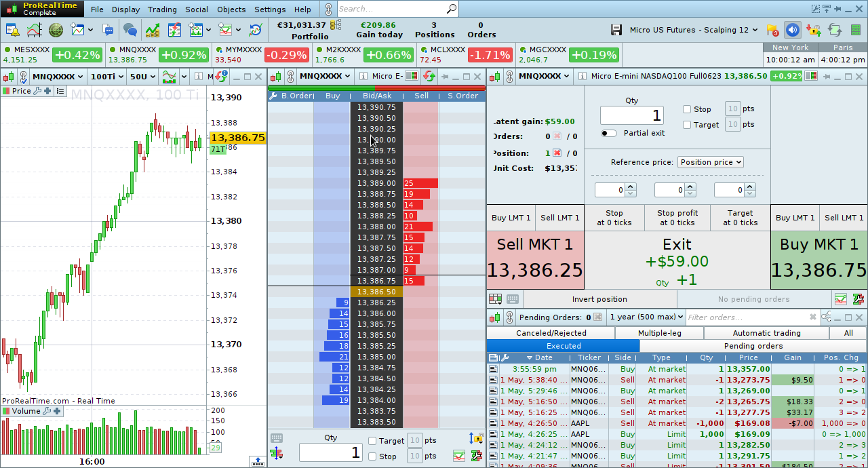
Task: Open the MNQXXXX dropdown in order book
Action: [x=325, y=77]
